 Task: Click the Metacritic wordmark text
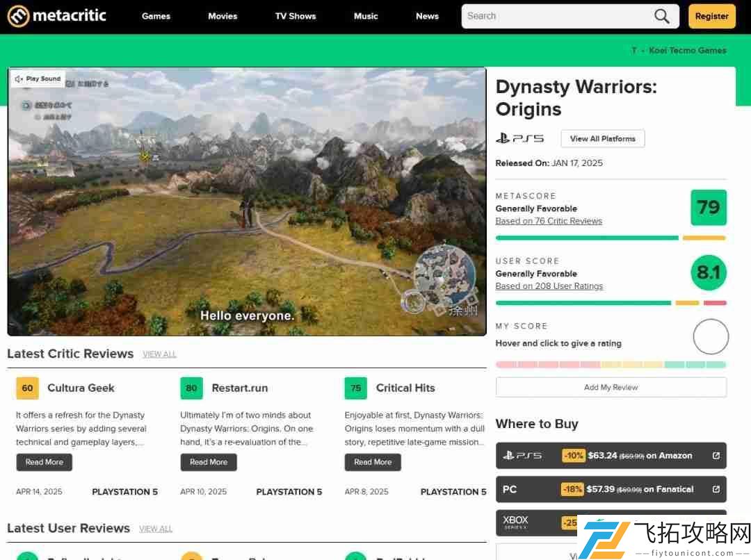coord(70,16)
